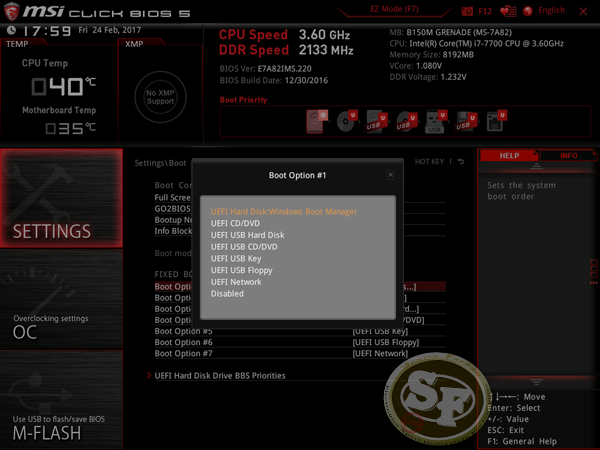Exit BIOS with top-right X
The width and height of the screenshot is (600, 450).
tap(583, 11)
